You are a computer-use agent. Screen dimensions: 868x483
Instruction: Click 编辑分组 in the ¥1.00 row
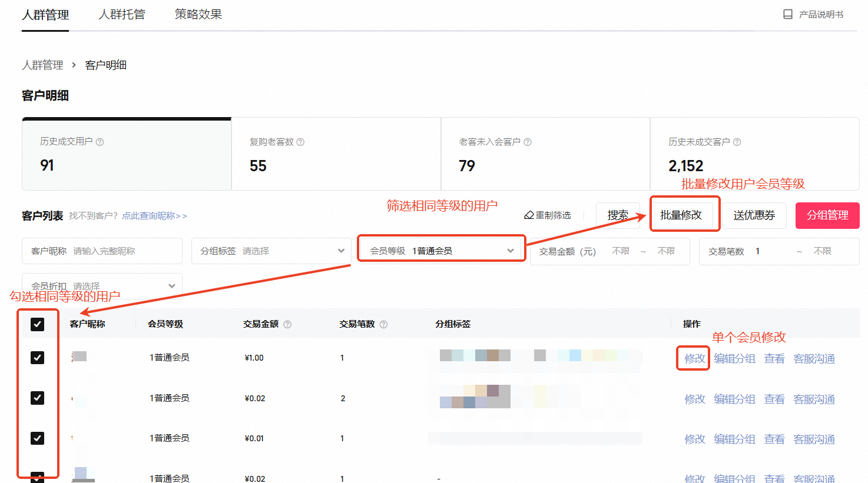pyautogui.click(x=735, y=358)
